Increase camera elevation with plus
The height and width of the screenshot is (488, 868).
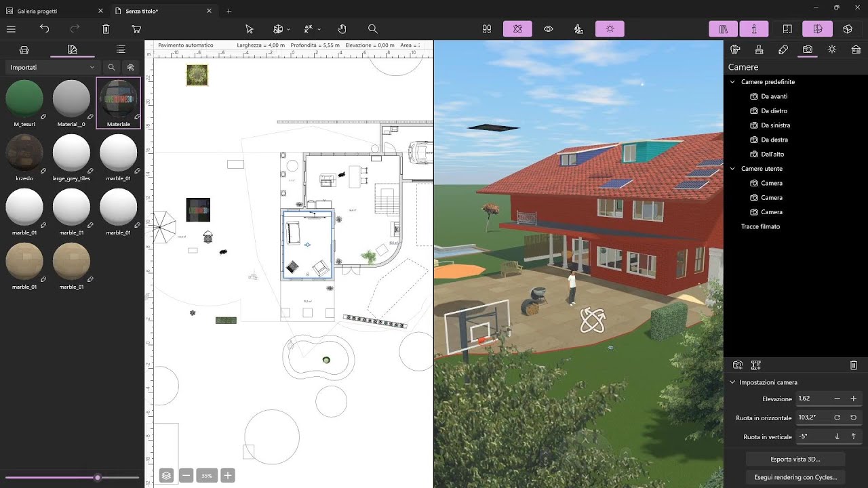tap(854, 399)
